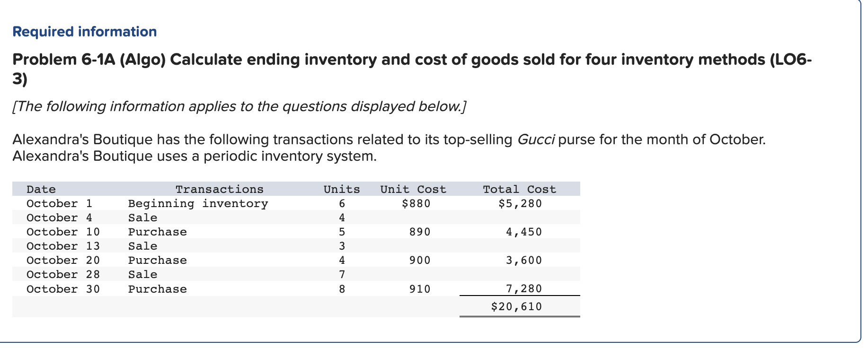Click the 900 unit cost cell
The height and width of the screenshot is (348, 868).
pos(420,261)
